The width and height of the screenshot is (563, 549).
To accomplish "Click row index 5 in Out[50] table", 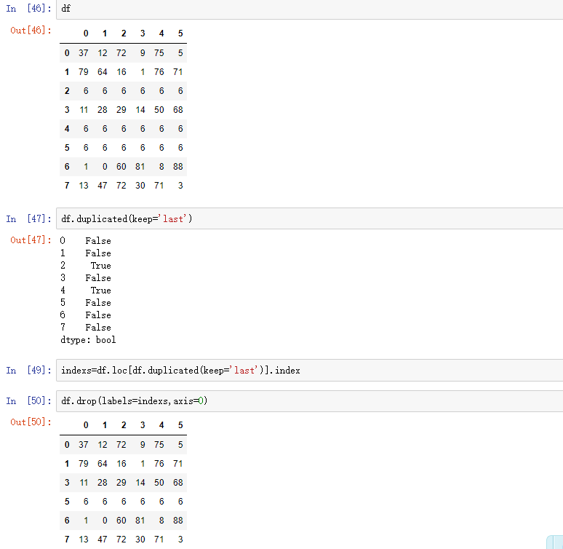I will (x=67, y=502).
